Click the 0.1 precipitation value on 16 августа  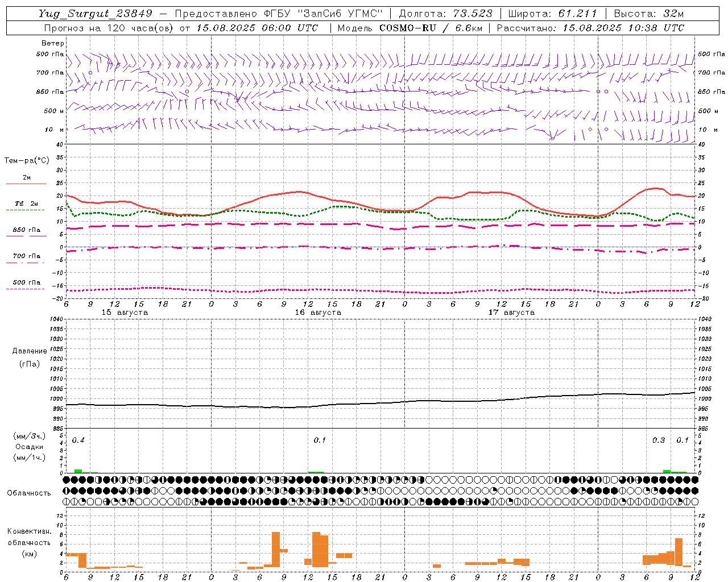tap(320, 440)
